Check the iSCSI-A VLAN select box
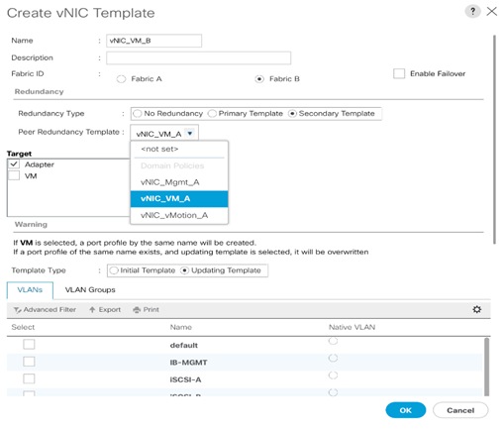The height and width of the screenshot is (429, 504). coord(29,378)
